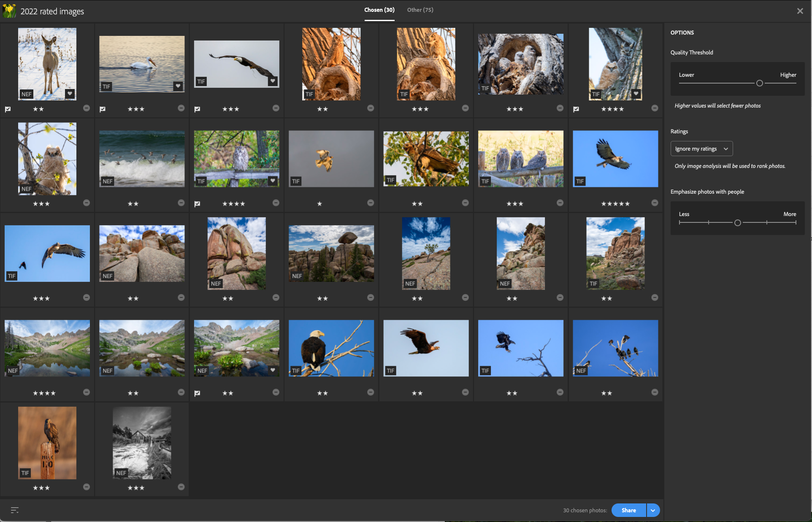The width and height of the screenshot is (812, 522).
Task: Remove the black-and-white barn photo from selection
Action: 181,487
